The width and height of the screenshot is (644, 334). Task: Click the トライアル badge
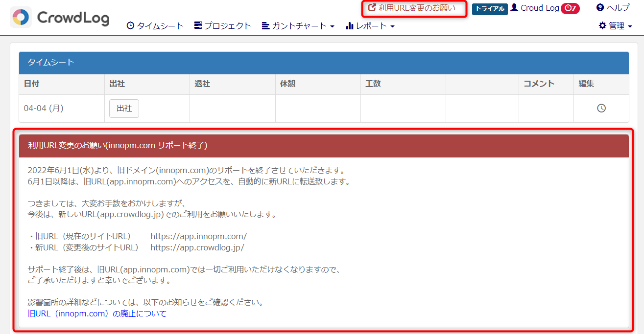(490, 9)
